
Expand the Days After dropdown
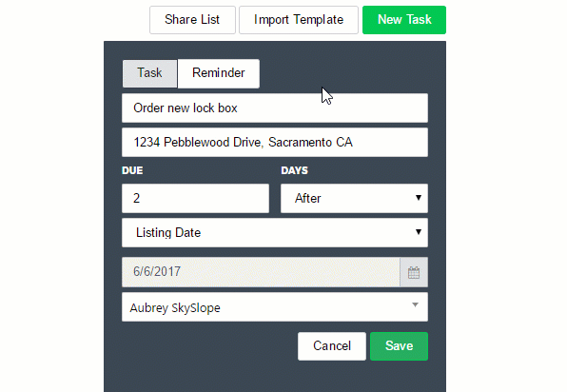tap(354, 198)
